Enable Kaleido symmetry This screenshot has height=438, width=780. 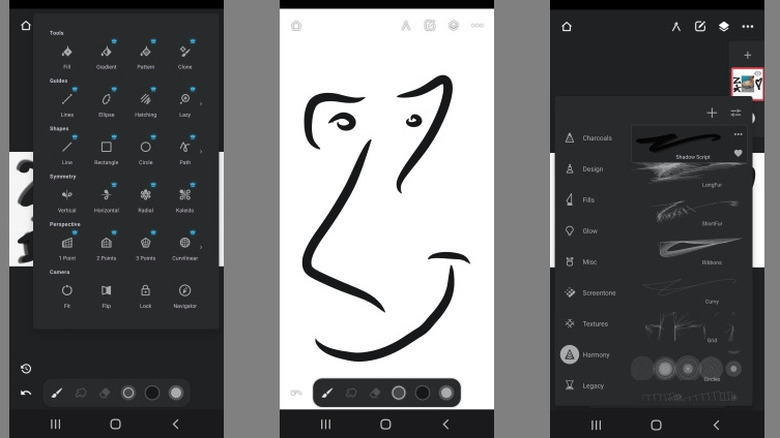185,195
